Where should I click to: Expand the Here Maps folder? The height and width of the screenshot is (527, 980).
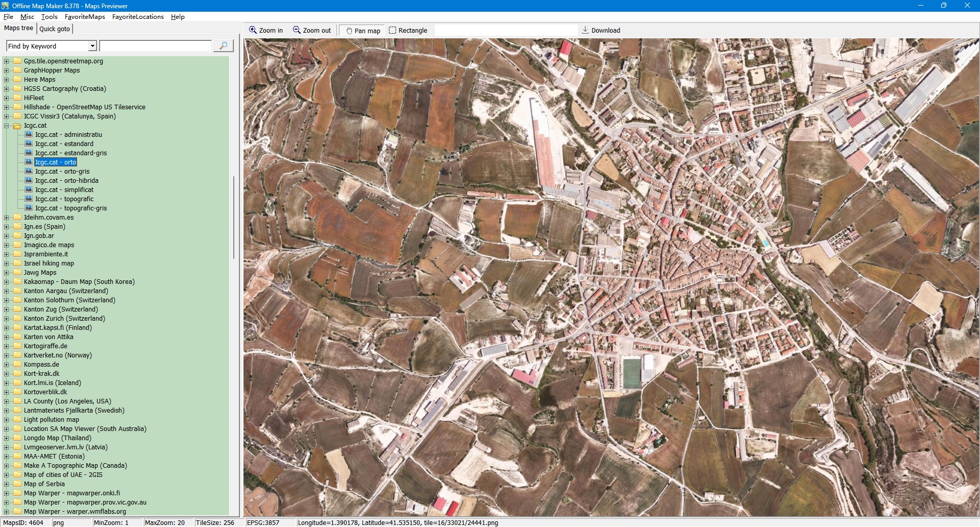point(7,80)
